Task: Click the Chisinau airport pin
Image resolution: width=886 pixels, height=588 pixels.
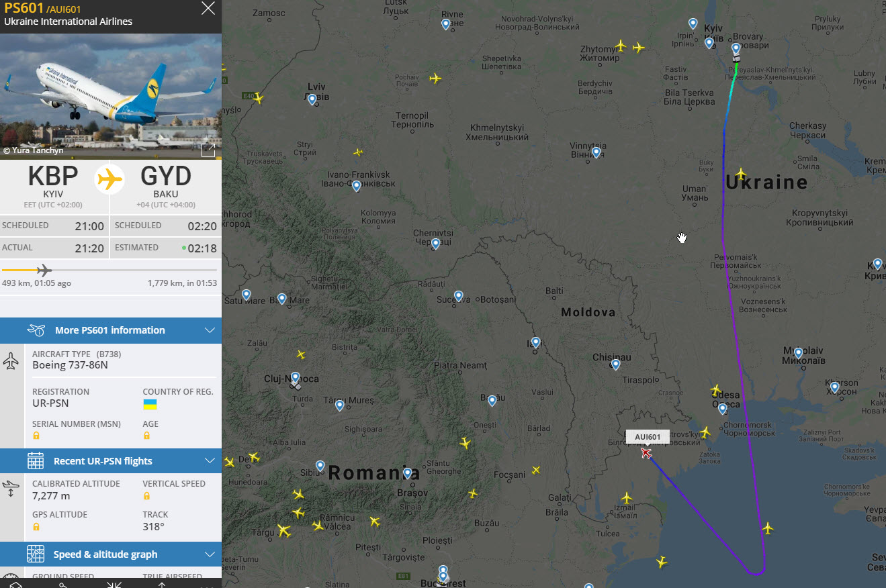Action: [615, 364]
